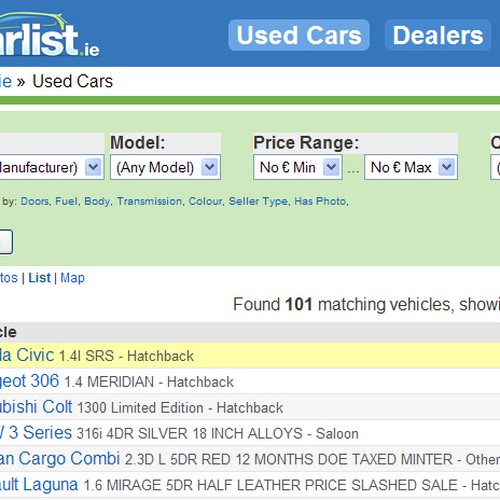Click the carlist.ie logo
Viewport: 500px width, 500px height.
48,35
